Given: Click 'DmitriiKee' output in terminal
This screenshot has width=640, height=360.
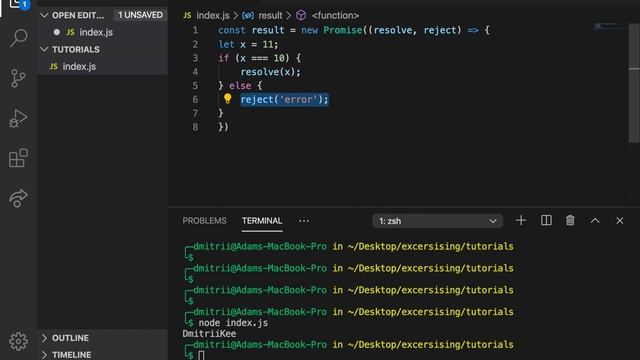Looking at the screenshot, I should point(209,333).
